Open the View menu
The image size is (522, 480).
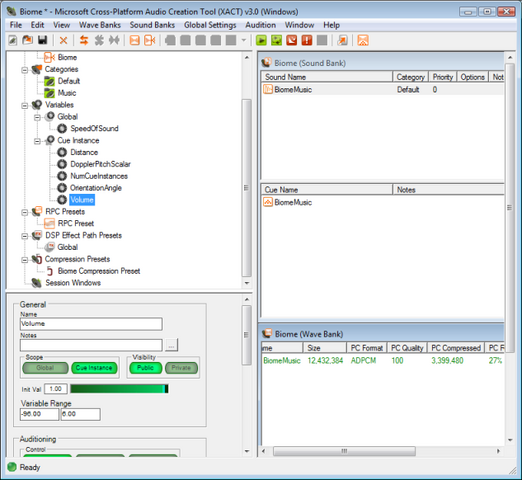pyautogui.click(x=62, y=25)
